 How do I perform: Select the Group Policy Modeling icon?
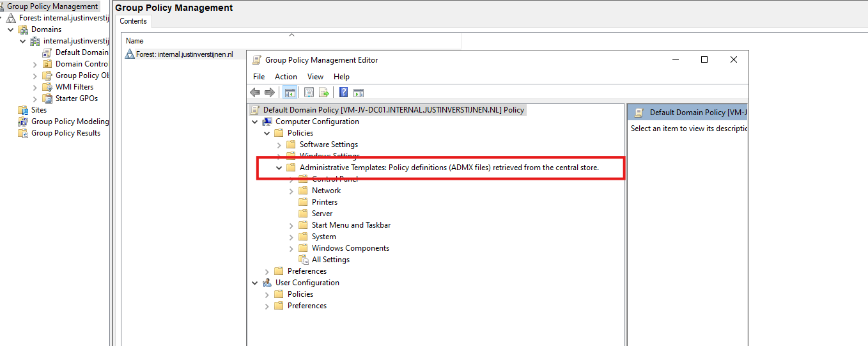[23, 122]
